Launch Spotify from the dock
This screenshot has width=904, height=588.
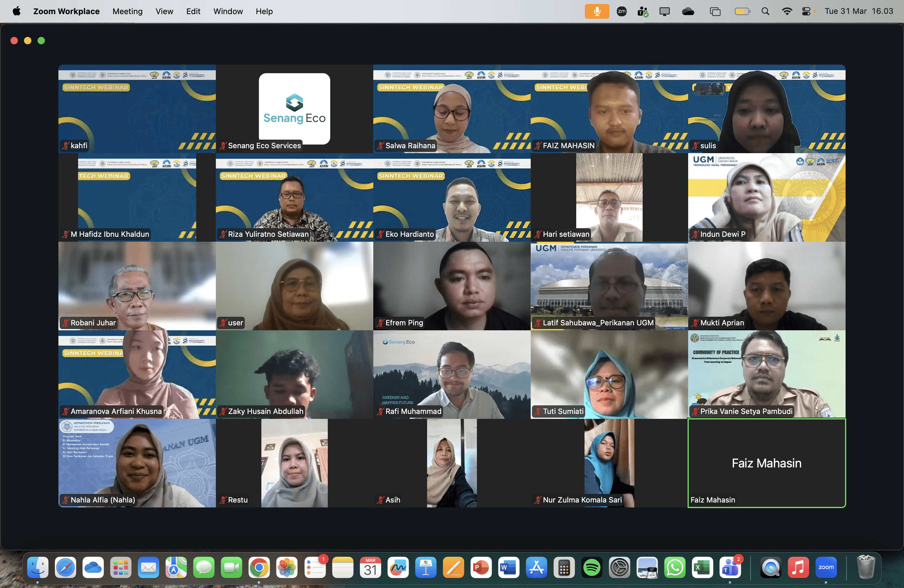coord(592,567)
